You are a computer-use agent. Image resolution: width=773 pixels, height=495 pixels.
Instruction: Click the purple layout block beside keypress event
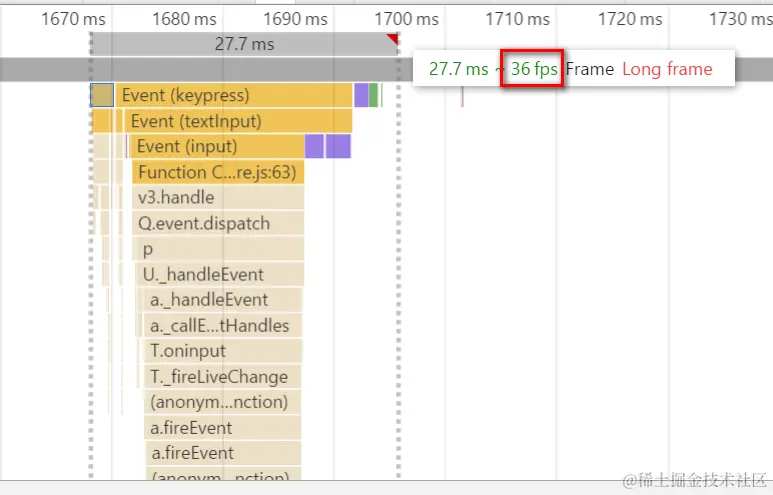(361, 95)
